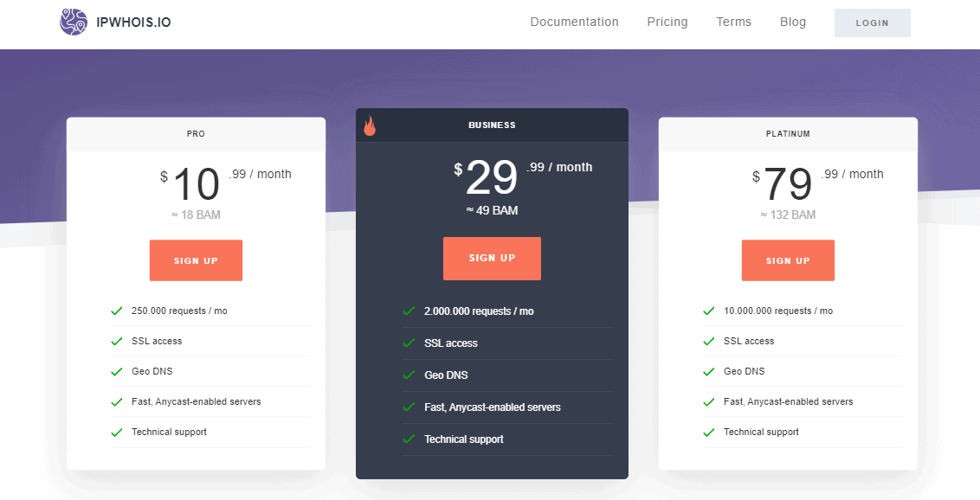Click Fast, Anycast-enabled servers in Business plan
The width and height of the screenshot is (980, 500).
point(493,407)
